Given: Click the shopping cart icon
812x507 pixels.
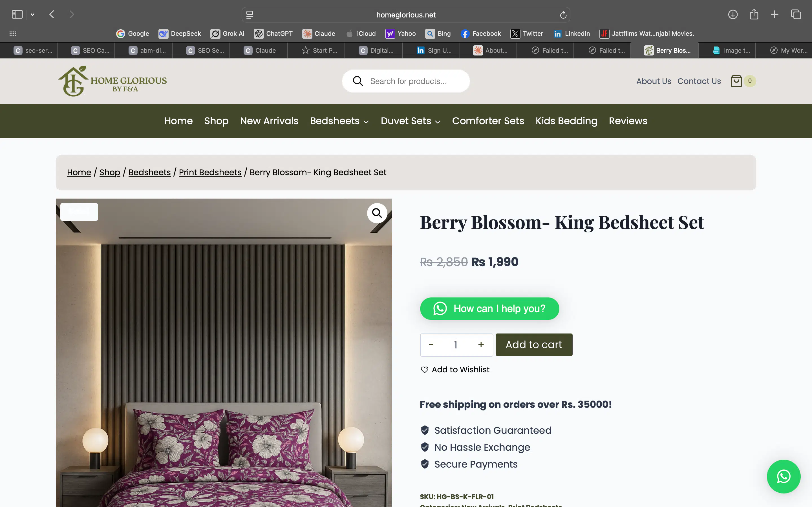Looking at the screenshot, I should coord(736,81).
